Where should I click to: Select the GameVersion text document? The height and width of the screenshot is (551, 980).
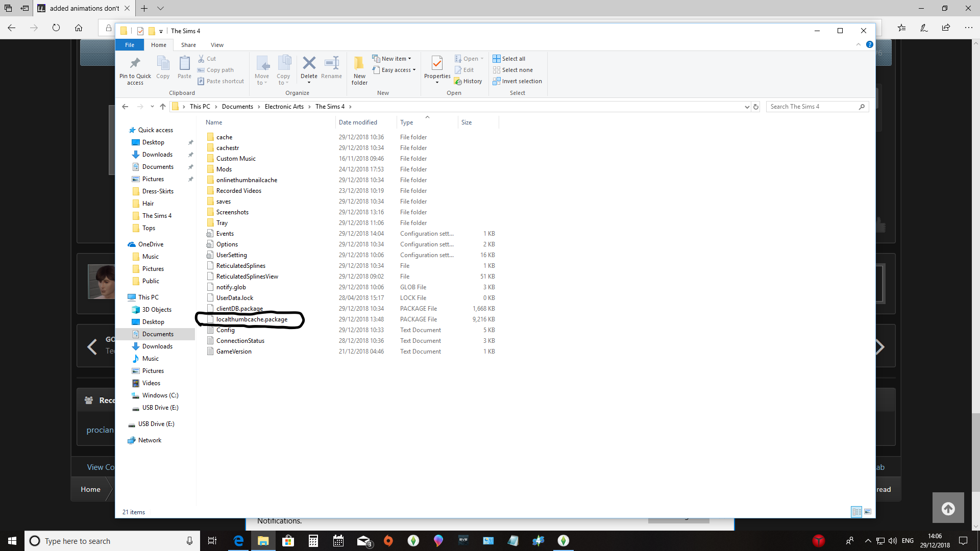click(x=234, y=352)
